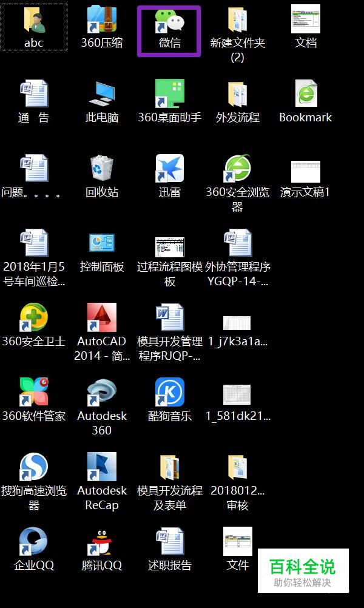Launch the 360软件管家 shortcut
The image size is (364, 608).
click(x=34, y=392)
